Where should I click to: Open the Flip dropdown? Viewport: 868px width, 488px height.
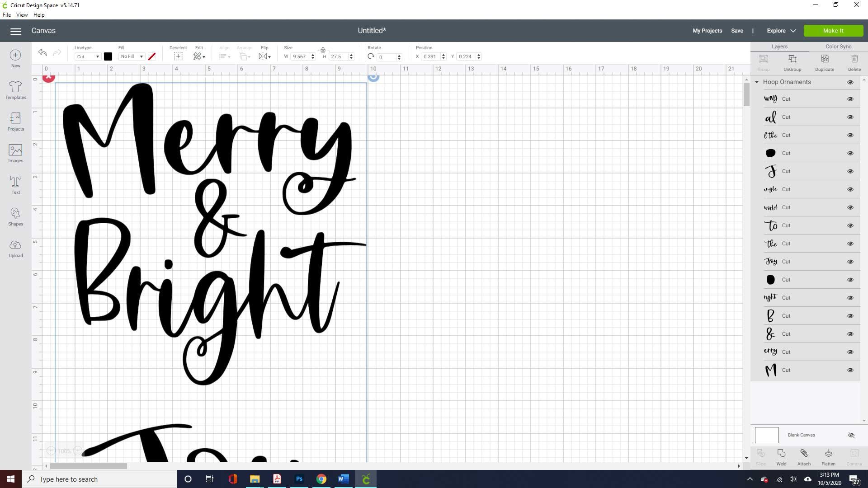click(264, 56)
